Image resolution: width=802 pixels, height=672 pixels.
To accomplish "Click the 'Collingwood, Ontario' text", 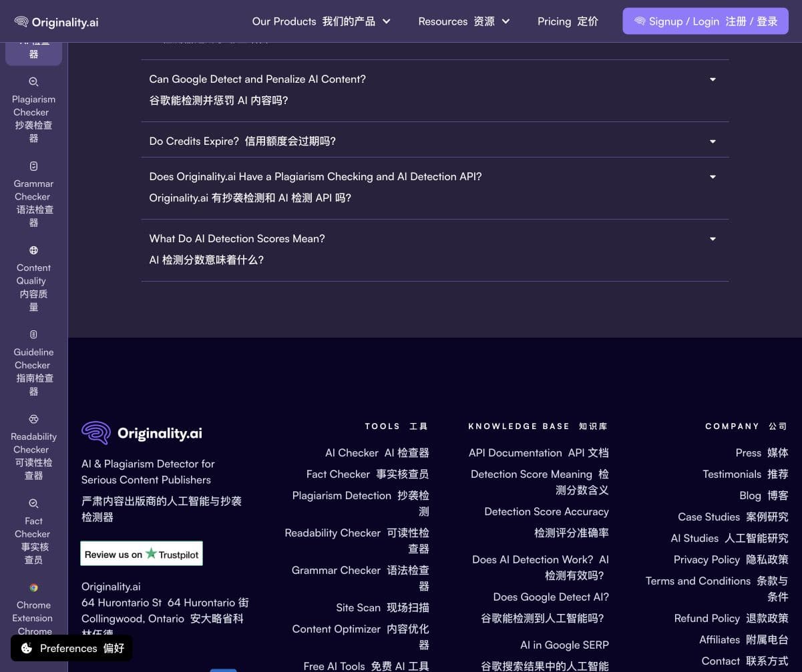I will click(x=133, y=618).
